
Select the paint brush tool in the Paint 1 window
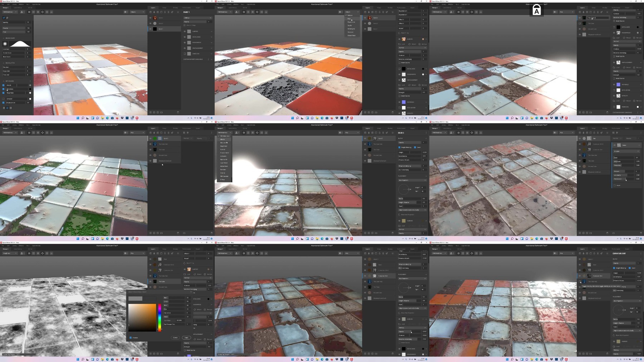4,18
